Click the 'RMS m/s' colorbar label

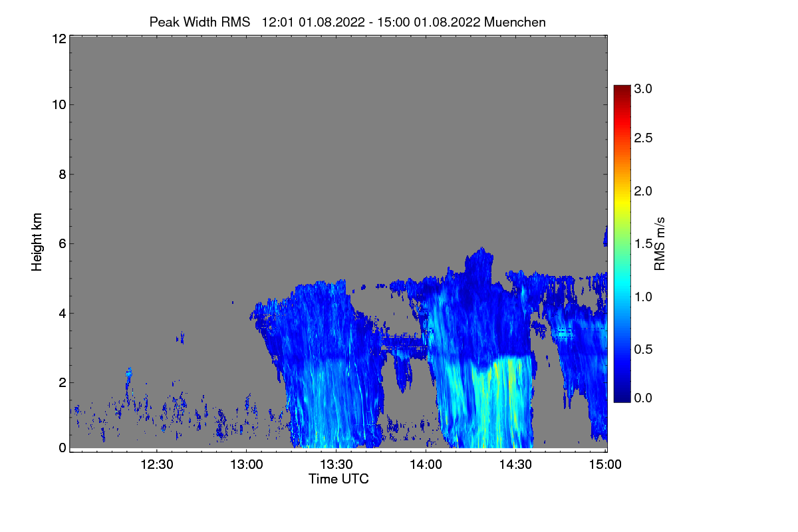[x=660, y=243]
